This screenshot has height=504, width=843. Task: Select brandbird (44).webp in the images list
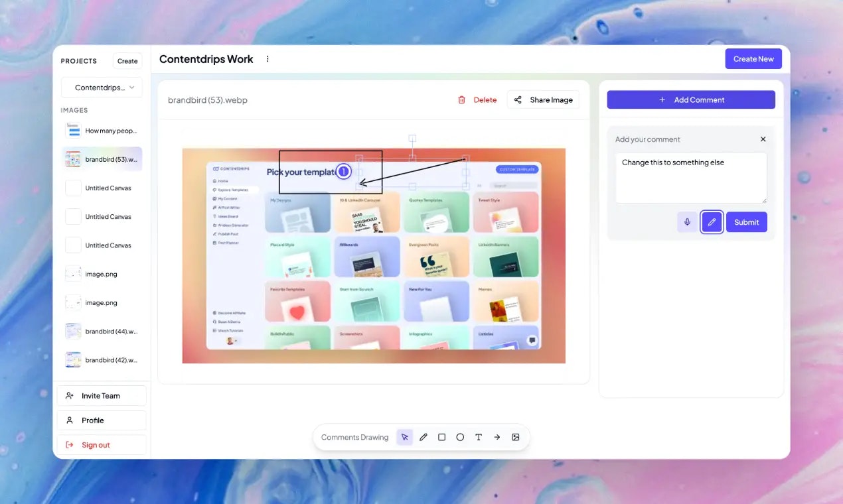(102, 331)
